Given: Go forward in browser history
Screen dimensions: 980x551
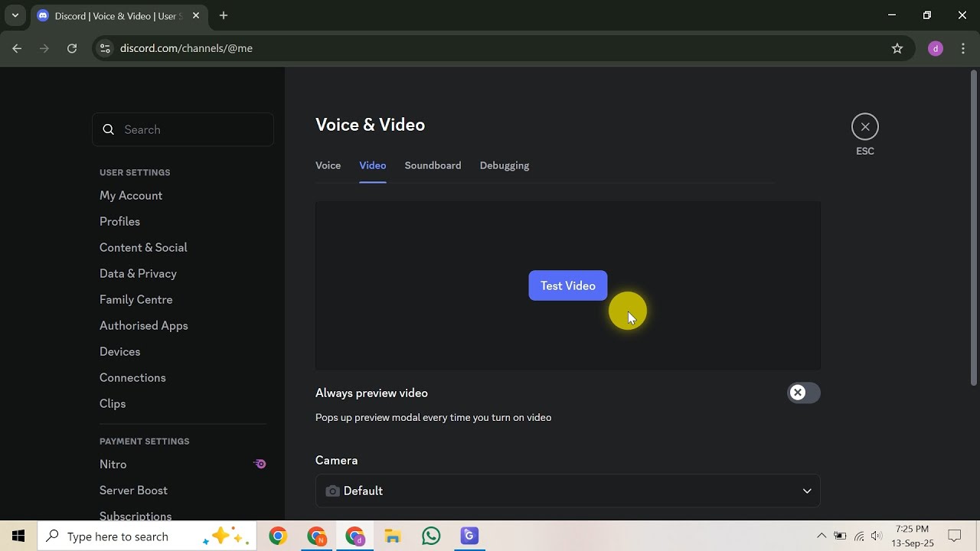Looking at the screenshot, I should click(x=44, y=48).
